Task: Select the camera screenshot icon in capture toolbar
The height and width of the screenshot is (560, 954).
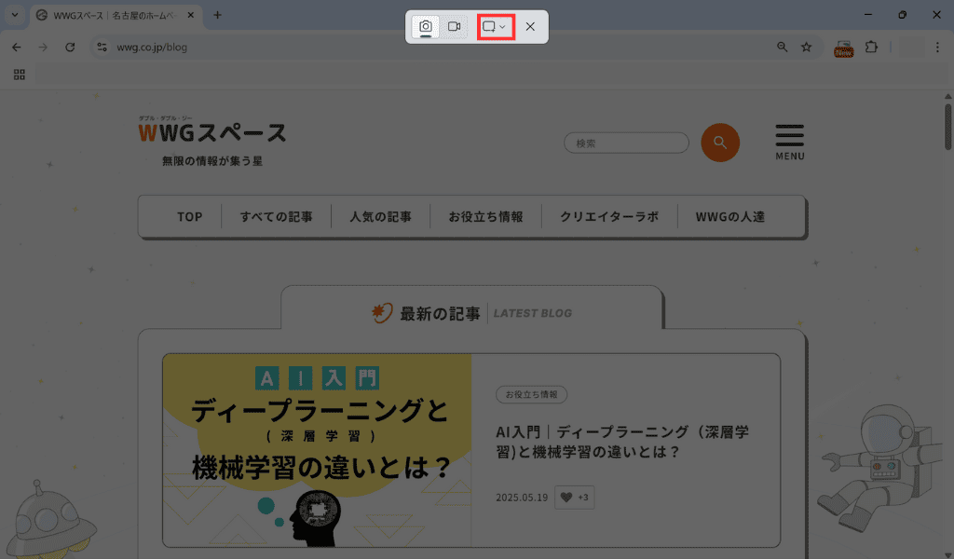Action: click(426, 27)
